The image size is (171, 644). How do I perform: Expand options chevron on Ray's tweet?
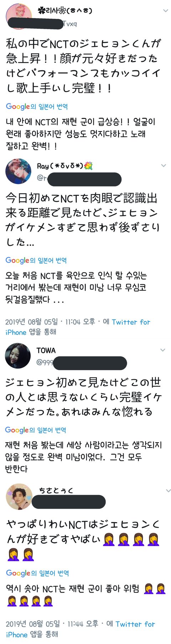click(x=164, y=166)
